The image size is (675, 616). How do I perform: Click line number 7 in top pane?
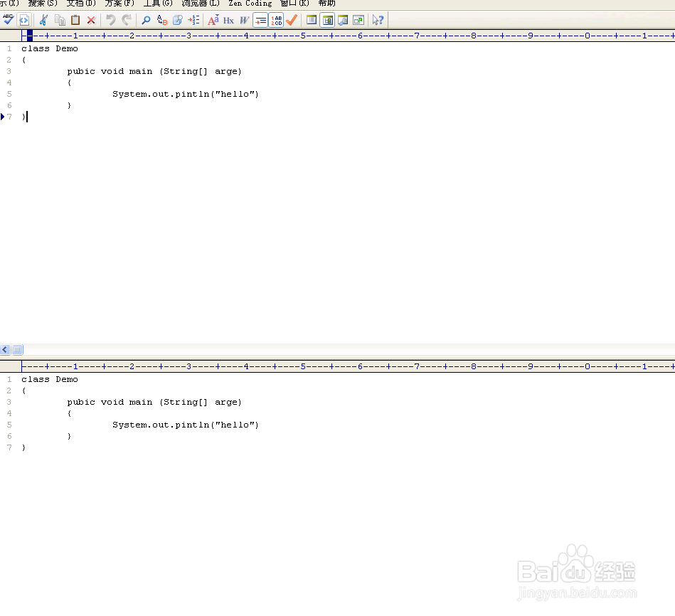(9, 117)
